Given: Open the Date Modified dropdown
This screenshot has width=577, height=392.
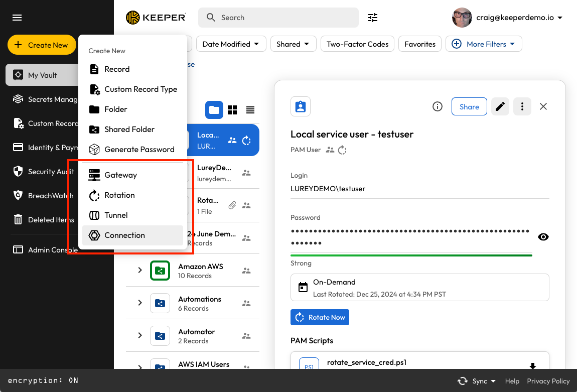Looking at the screenshot, I should (x=231, y=44).
